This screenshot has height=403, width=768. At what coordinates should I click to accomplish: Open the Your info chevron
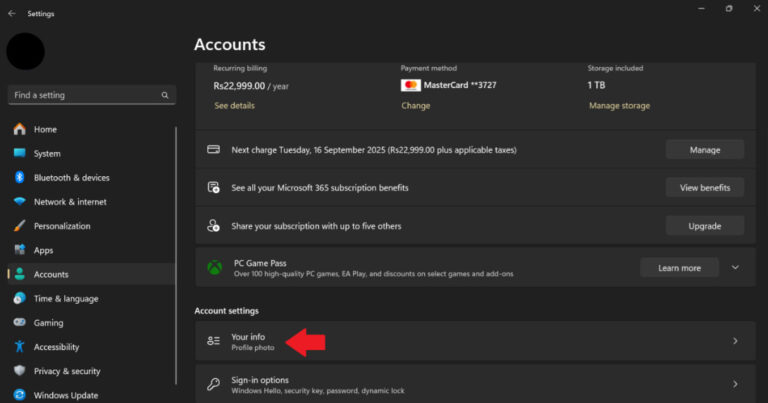point(735,341)
